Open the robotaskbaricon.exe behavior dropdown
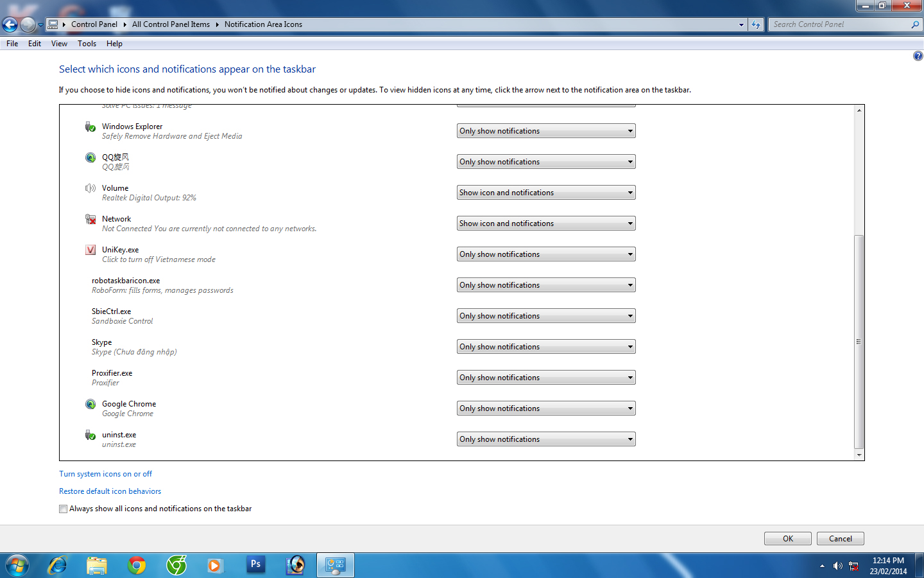 546,285
